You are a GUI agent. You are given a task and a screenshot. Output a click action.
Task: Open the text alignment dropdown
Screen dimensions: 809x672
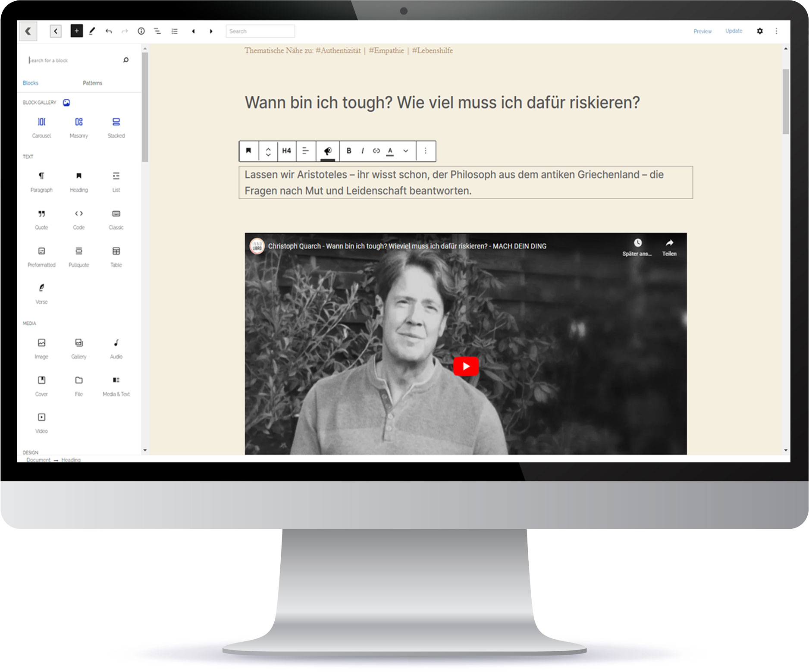pos(305,151)
